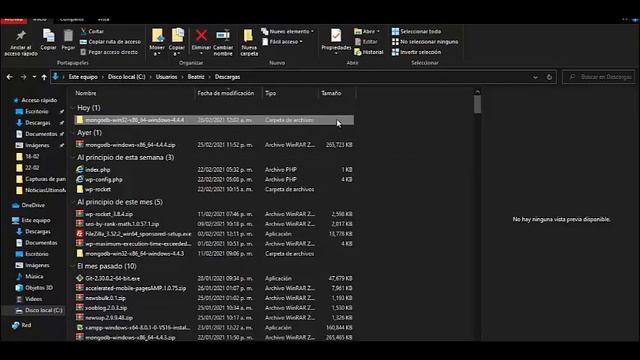Open Fácil acceso dropdown

(282, 42)
